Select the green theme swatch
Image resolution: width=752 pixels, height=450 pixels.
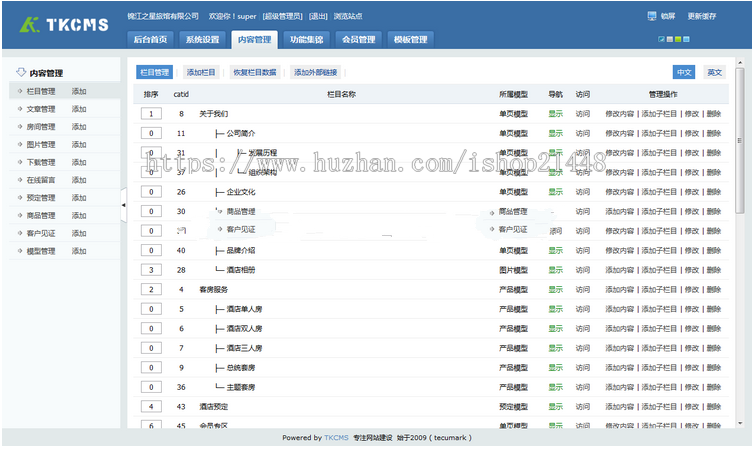click(678, 39)
